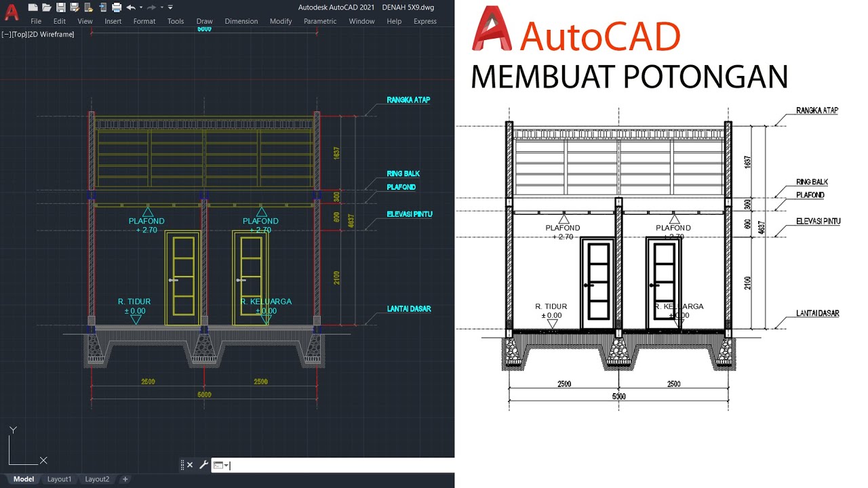Create a new drawing with New icon
The height and width of the screenshot is (488, 868).
pyautogui.click(x=33, y=7)
